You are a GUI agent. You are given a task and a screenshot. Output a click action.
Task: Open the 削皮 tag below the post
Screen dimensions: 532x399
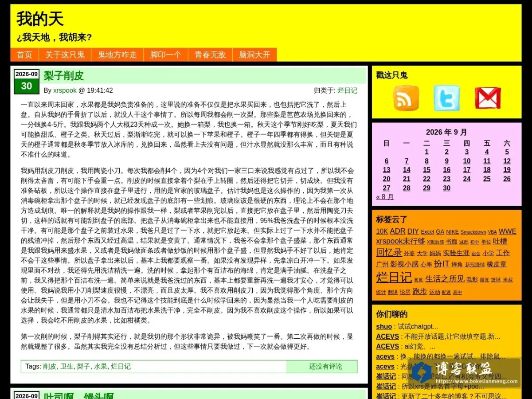pyautogui.click(x=50, y=366)
